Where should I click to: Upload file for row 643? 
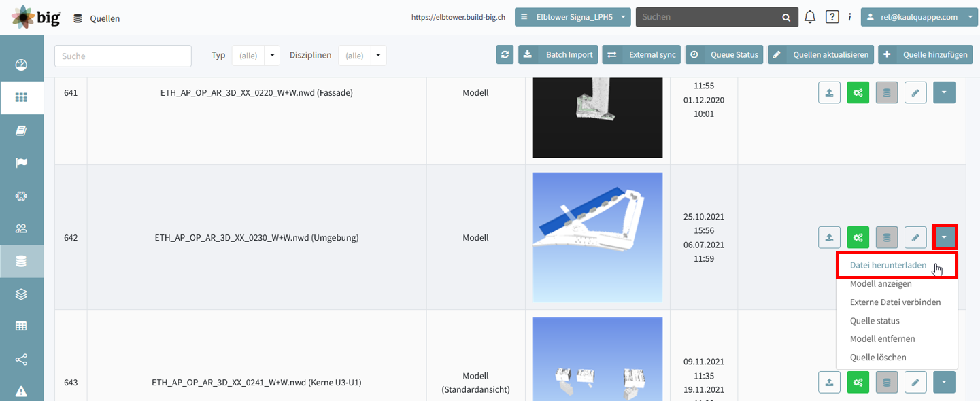pos(829,383)
